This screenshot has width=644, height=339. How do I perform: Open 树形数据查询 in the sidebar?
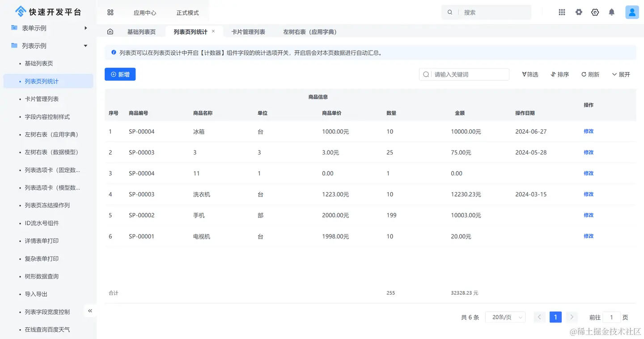pyautogui.click(x=42, y=276)
